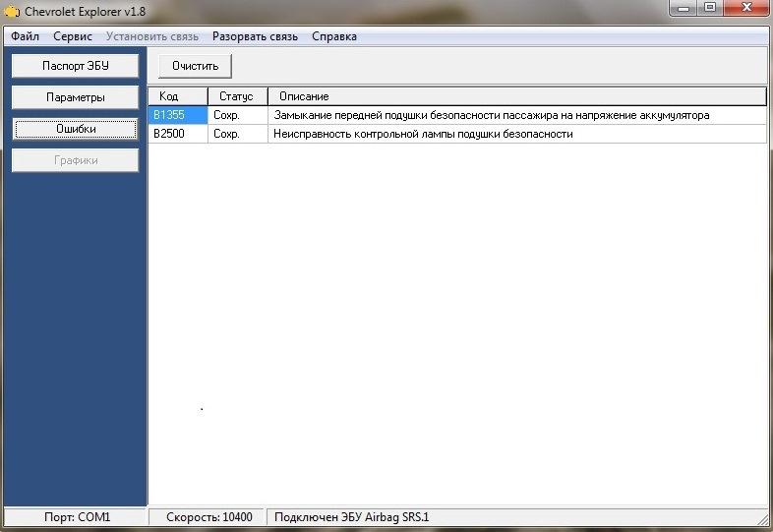Open the Справка menu
Image resolution: width=773 pixels, height=532 pixels.
tap(334, 36)
